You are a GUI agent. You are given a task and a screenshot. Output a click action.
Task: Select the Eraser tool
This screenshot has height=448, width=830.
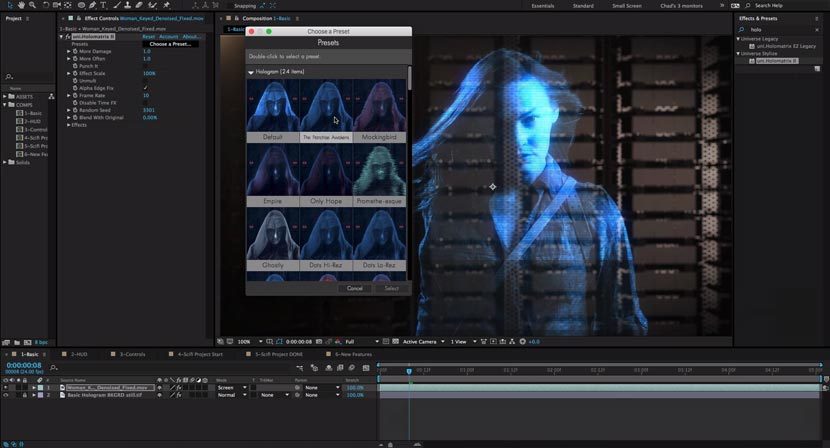point(139,5)
